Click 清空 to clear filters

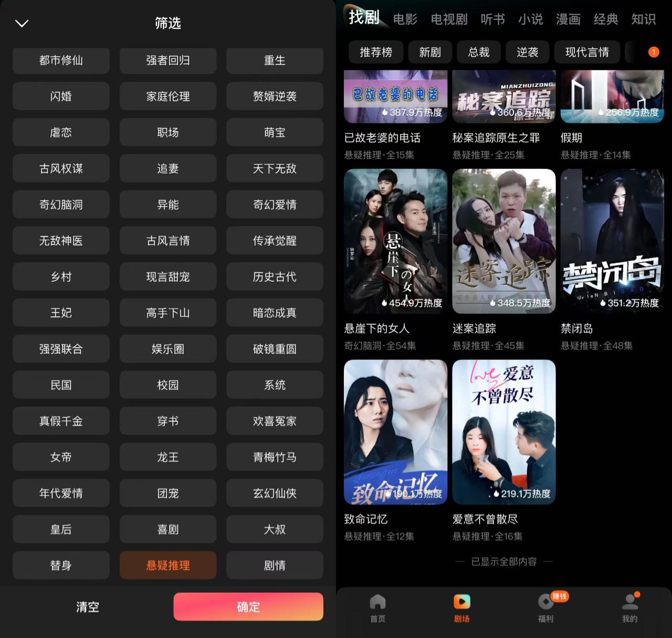coord(88,607)
